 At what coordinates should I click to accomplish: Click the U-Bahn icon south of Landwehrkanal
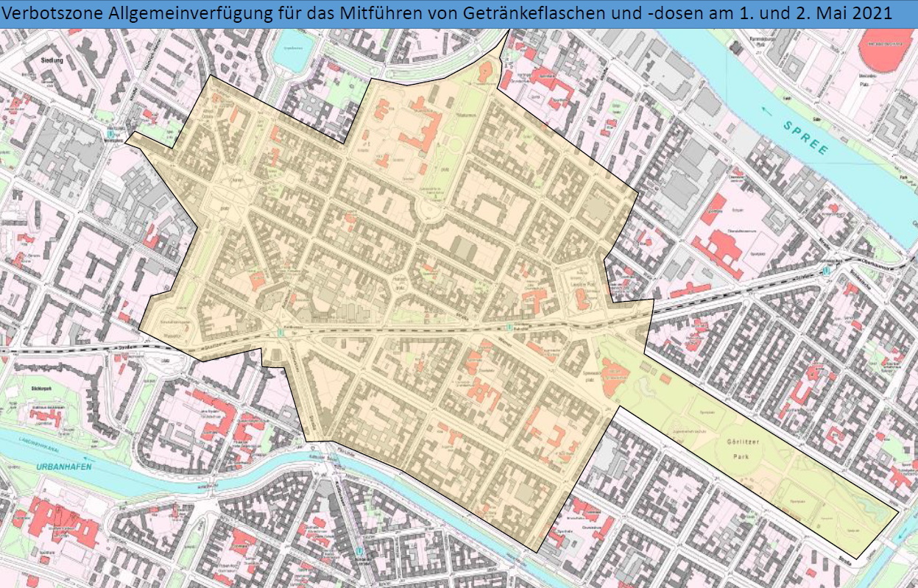(359, 550)
